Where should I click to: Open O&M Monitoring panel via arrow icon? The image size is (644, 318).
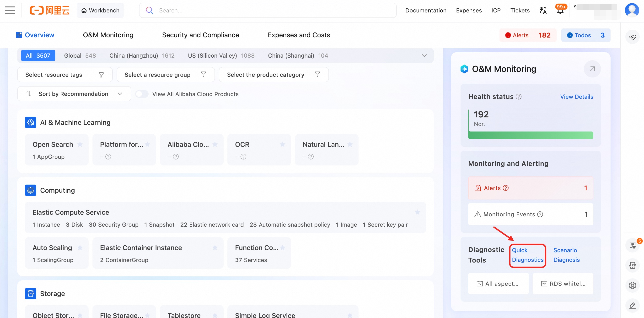pos(592,69)
